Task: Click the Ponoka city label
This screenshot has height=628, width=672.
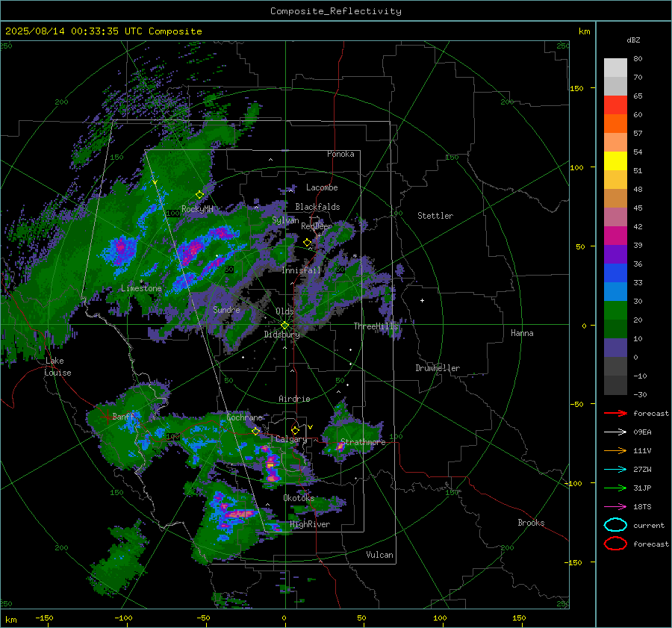Action: (340, 154)
